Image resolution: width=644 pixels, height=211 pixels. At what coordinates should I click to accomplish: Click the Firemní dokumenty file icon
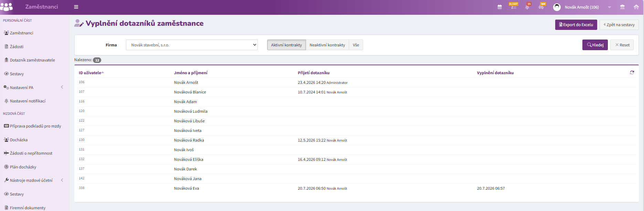tap(6, 208)
